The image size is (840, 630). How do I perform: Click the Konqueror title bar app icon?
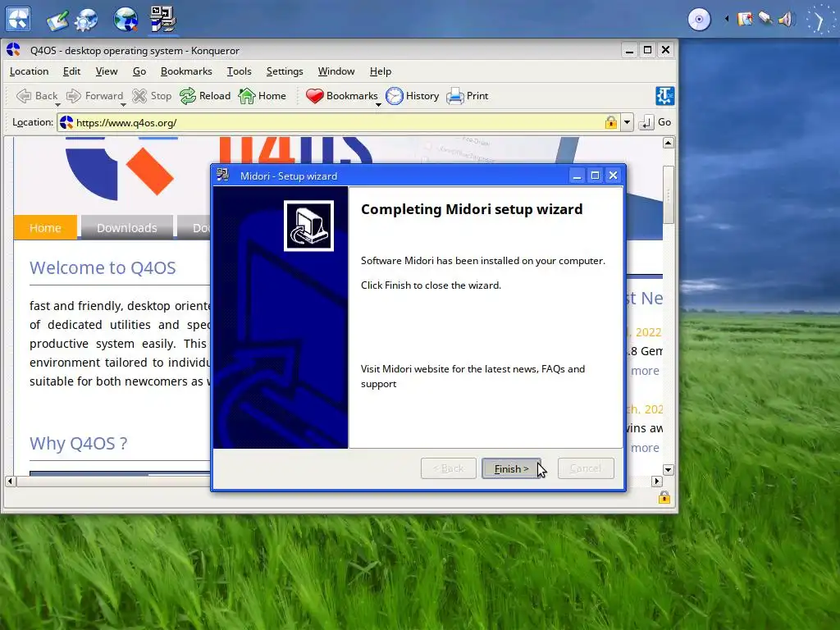13,50
